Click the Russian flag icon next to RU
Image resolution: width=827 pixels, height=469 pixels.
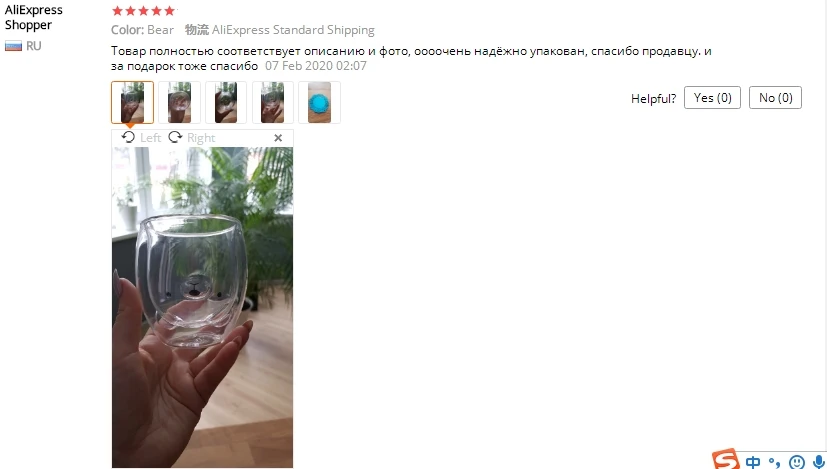point(13,46)
